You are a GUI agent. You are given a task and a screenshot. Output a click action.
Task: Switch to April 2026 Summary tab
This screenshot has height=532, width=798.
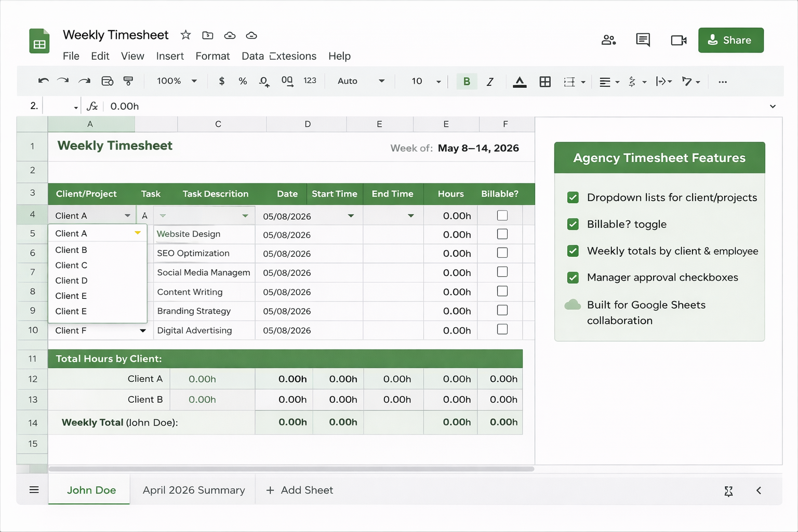(193, 490)
